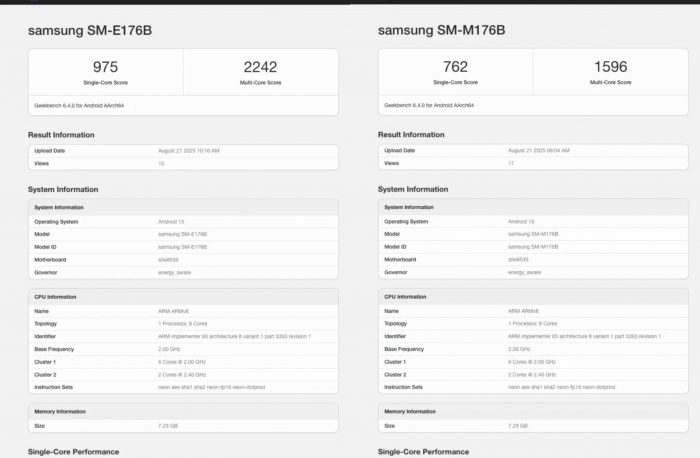Select the 2242 multi-core score
Image resolution: width=700 pixels, height=458 pixels.
click(260, 67)
